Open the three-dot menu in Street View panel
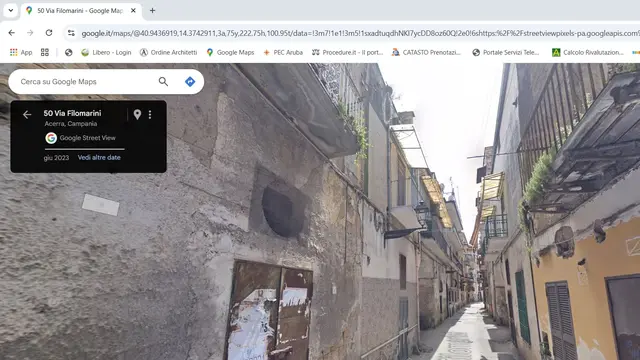The image size is (640, 360). point(150,115)
